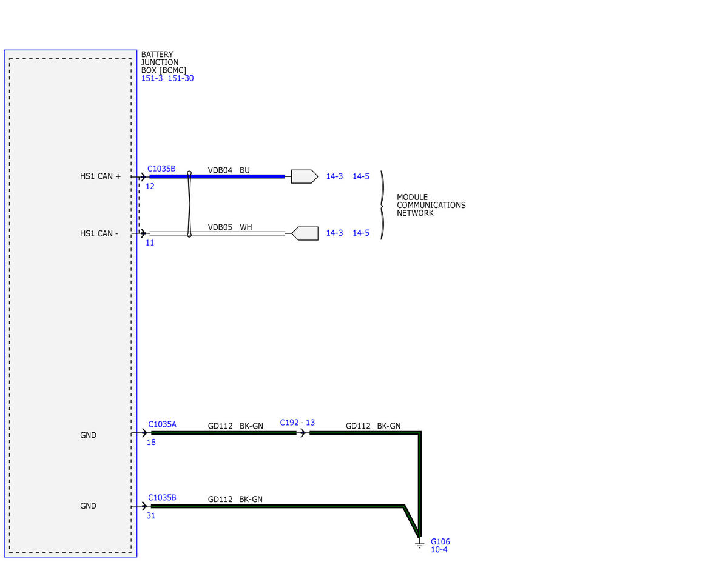Open 14-5 reference next to VDB04 wire
728x562 pixels.
[361, 176]
